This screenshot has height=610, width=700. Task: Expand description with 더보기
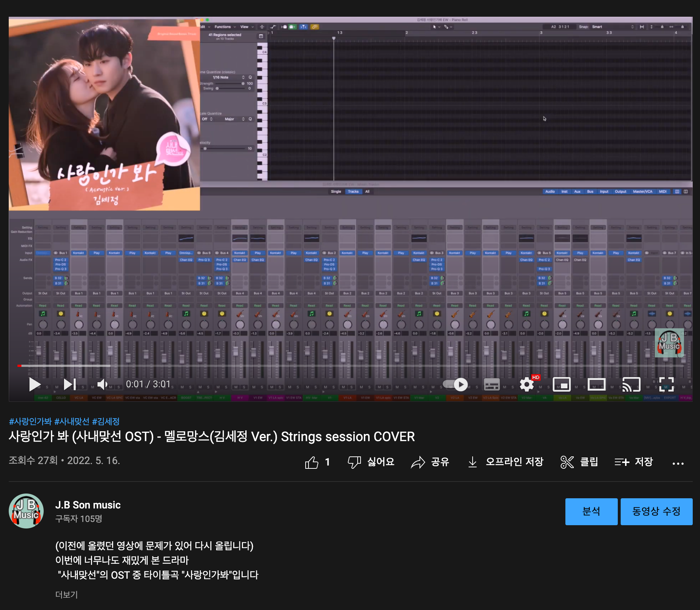pos(67,594)
